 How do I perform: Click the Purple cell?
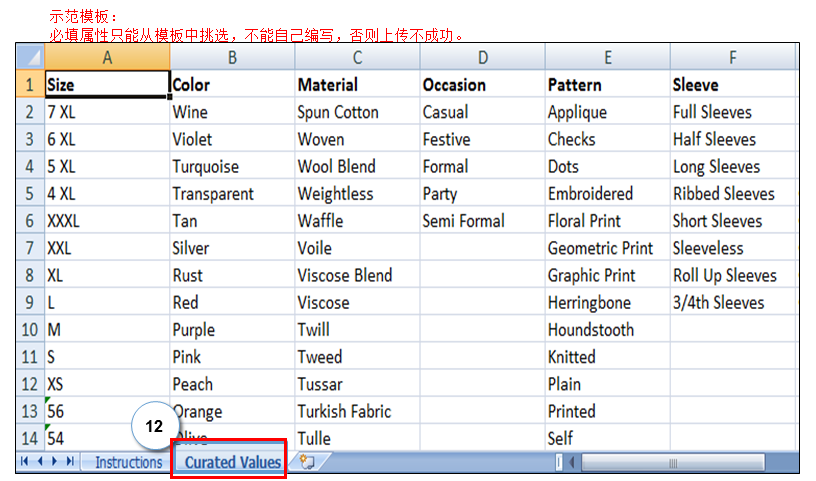[232, 329]
